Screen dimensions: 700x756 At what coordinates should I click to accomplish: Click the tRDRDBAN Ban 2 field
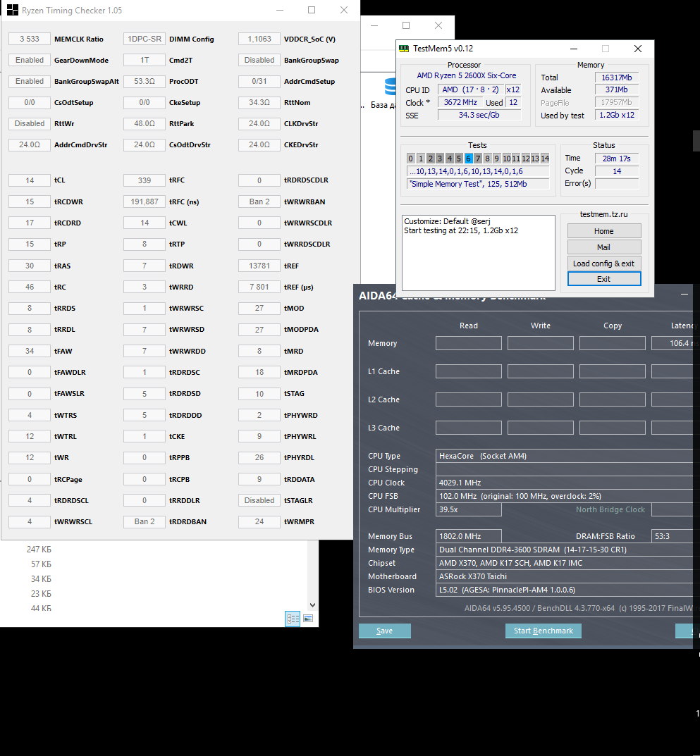pyautogui.click(x=145, y=521)
